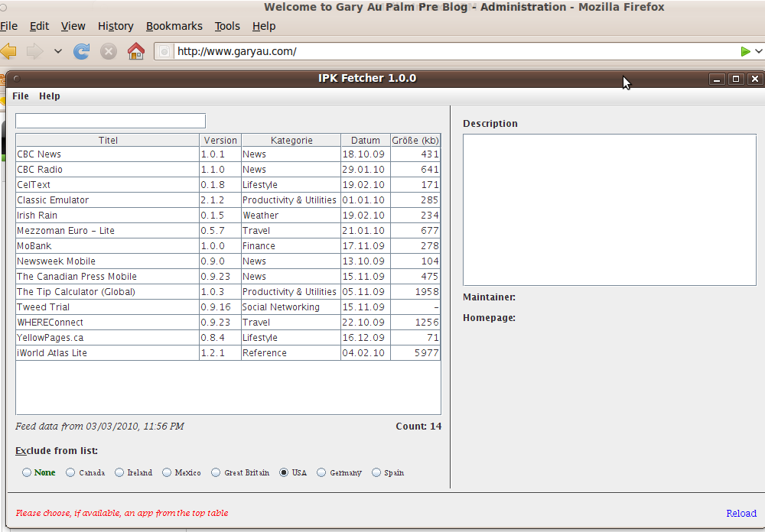Open the history dropdown beside Forward arrow
765x532 pixels.
[x=58, y=51]
